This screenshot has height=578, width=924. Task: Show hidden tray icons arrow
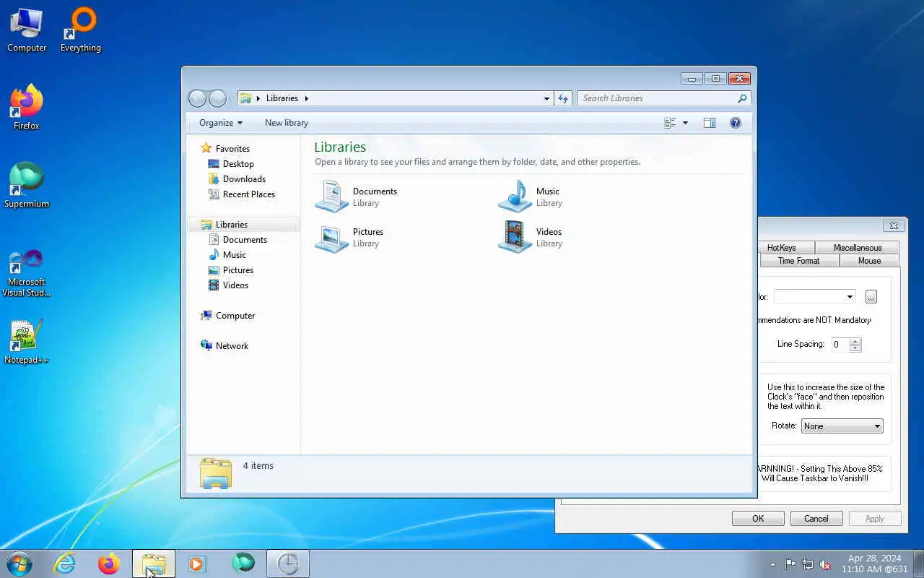tap(772, 564)
